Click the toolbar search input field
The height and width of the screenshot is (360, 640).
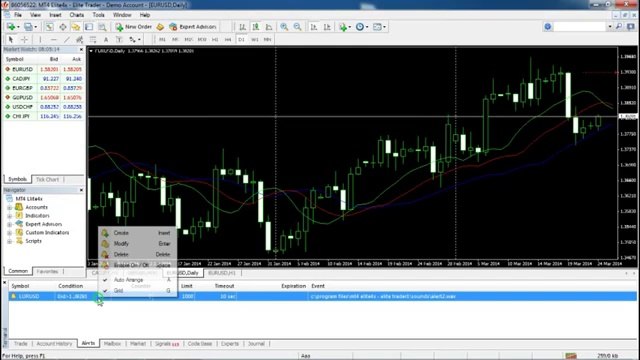pyautogui.click(x=580, y=27)
